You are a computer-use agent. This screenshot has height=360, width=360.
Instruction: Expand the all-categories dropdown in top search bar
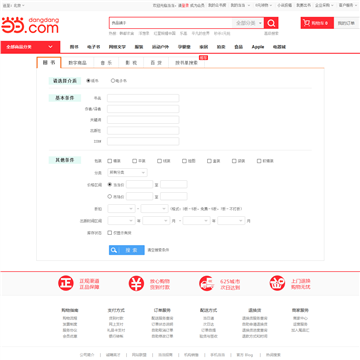coord(248,23)
